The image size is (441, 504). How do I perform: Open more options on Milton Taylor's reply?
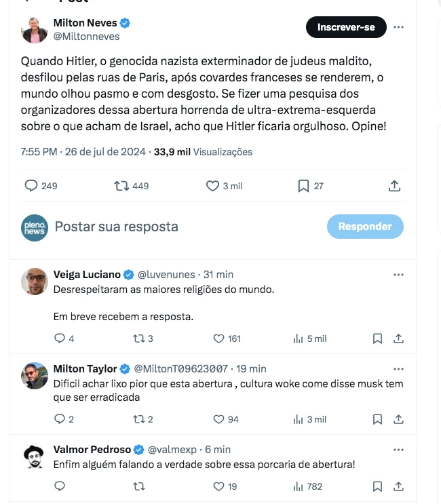point(399,369)
